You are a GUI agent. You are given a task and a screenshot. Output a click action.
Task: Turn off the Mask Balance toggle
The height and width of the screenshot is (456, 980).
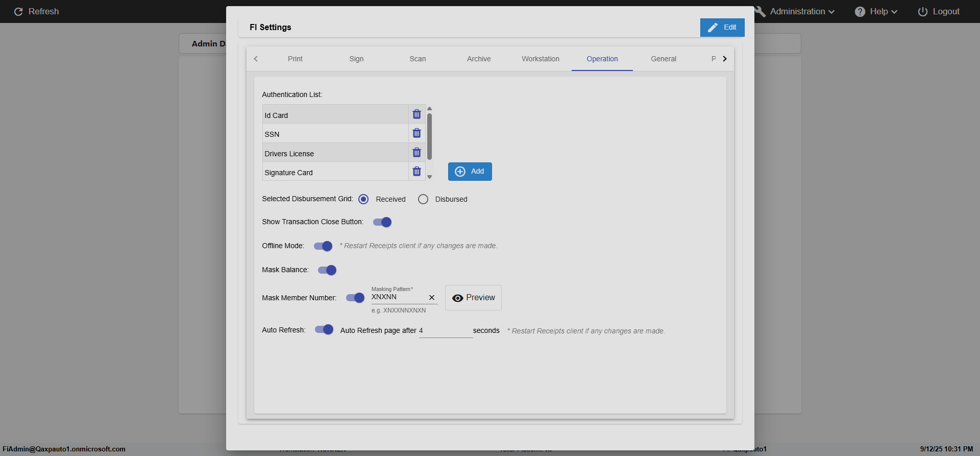point(327,270)
